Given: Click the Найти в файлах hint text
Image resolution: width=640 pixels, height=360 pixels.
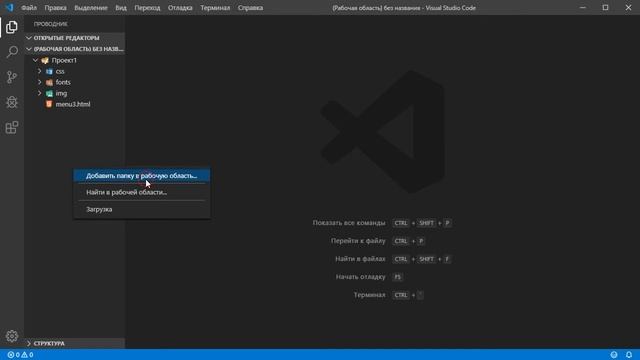Looking at the screenshot, I should (360, 259).
